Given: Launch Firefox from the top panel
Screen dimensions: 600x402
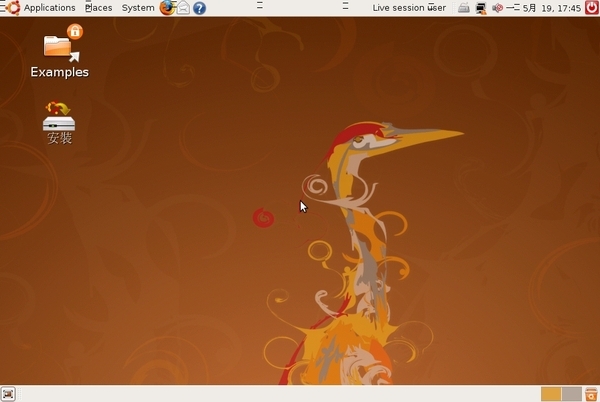Looking at the screenshot, I should coord(167,8).
